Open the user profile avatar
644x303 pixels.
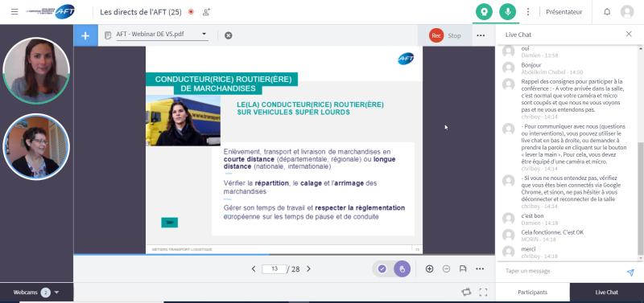(627, 12)
